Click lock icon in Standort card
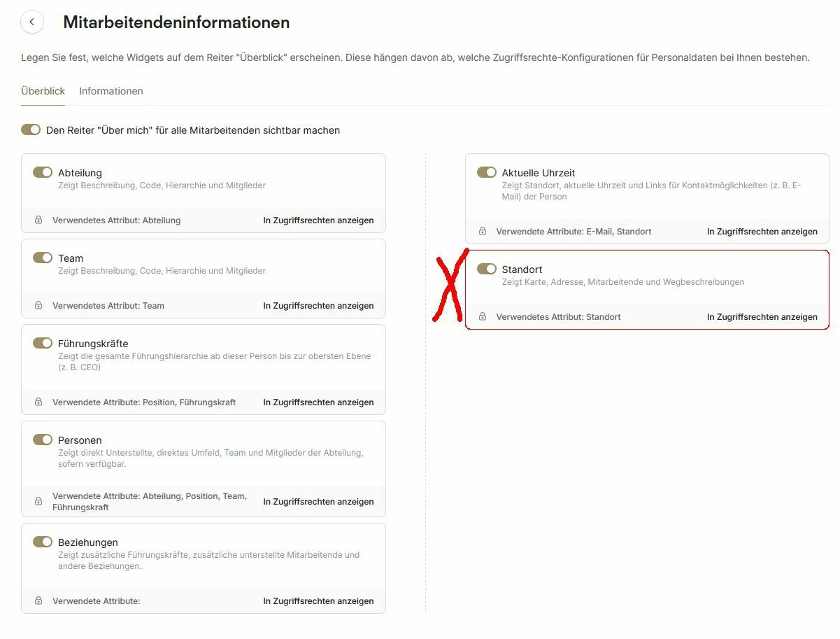Viewport: 840px width, 639px height. 483,317
